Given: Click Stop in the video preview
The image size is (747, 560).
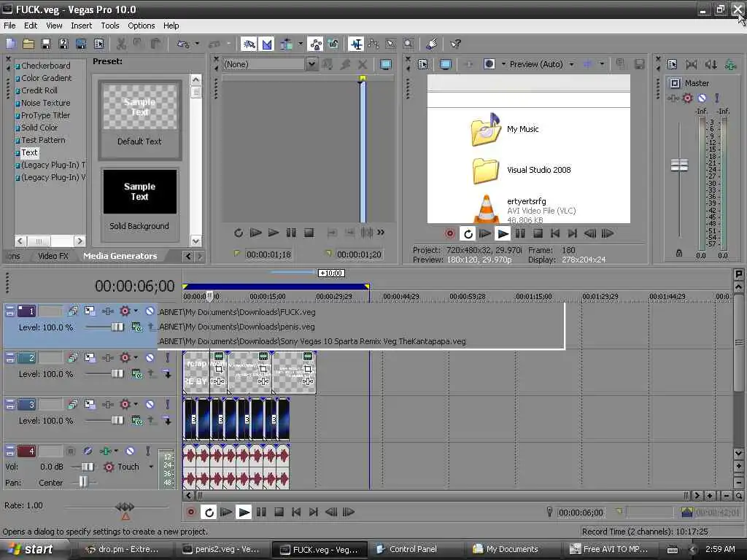Looking at the screenshot, I should pos(538,234).
